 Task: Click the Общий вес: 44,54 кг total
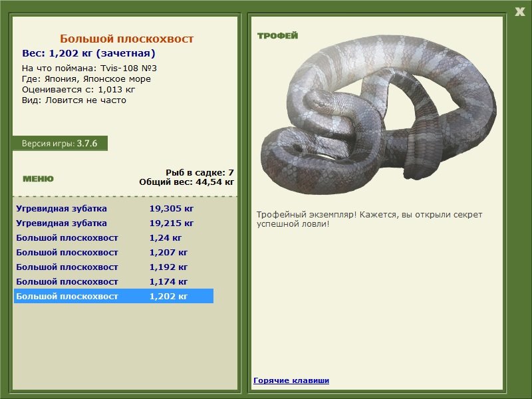[x=187, y=182]
